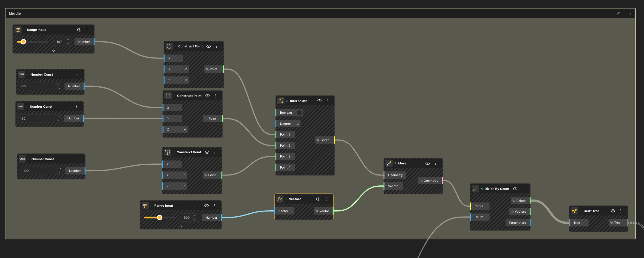Open the Graft Tree node three-dot menu
644x258 pixels.
621,211
